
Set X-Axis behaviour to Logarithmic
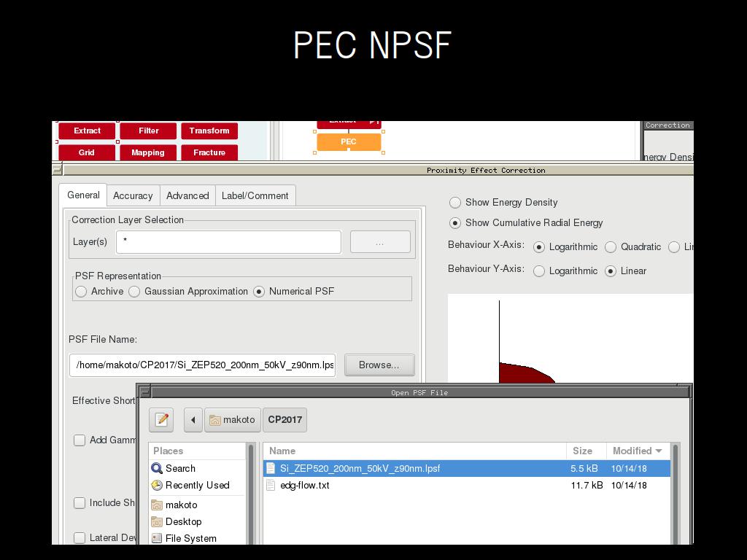tap(539, 247)
